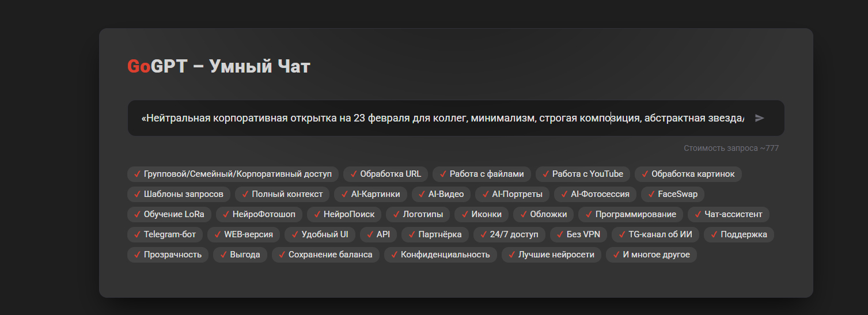Click the Telegram-бот tag

[x=165, y=234]
